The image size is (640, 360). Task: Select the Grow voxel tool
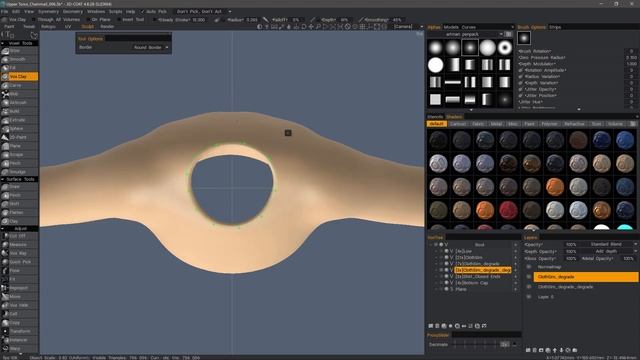pyautogui.click(x=20, y=51)
